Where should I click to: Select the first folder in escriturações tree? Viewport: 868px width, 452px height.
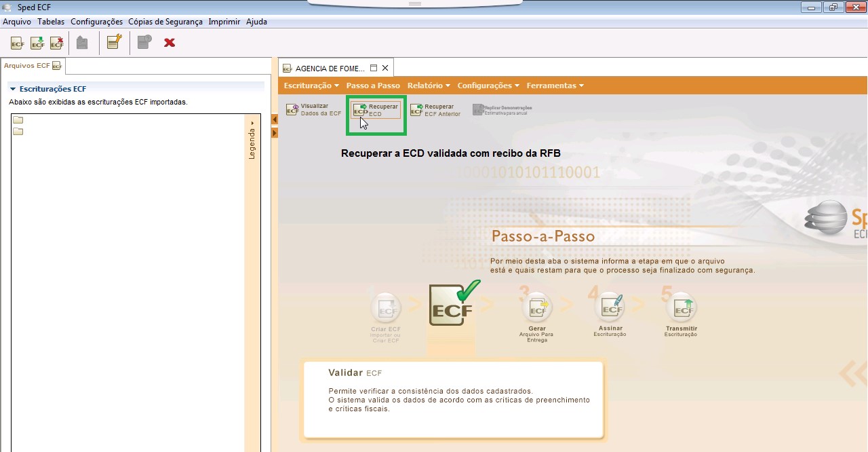click(18, 120)
